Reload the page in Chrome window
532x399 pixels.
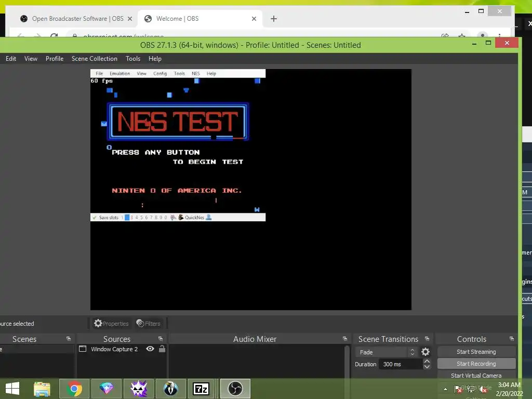click(54, 35)
